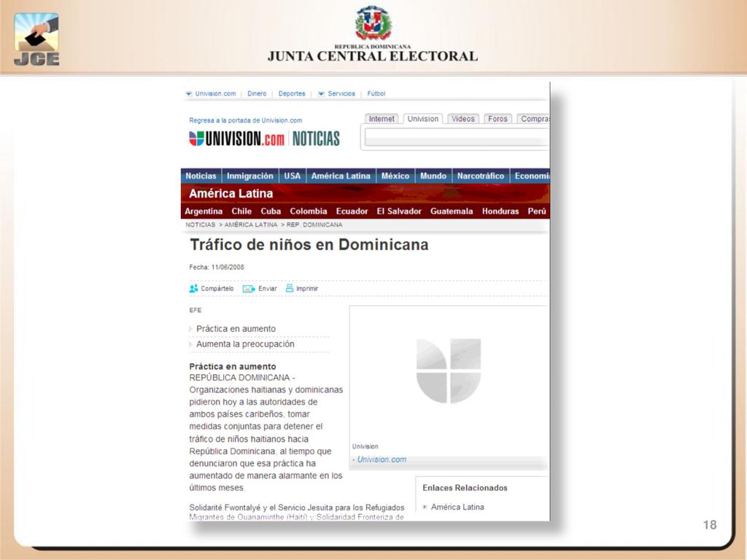Select Perú in the country bar
The image size is (747, 560).
click(x=537, y=211)
